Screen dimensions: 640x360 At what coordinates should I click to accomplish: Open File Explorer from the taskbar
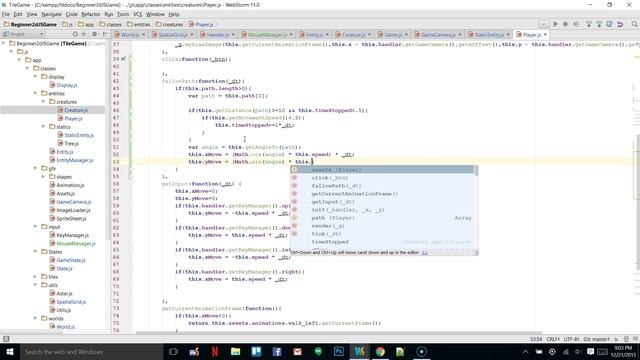click(235, 351)
